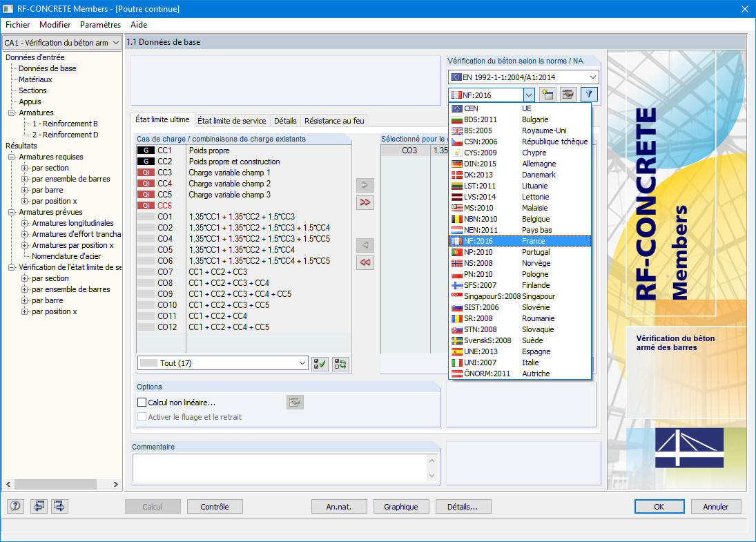756x542 pixels.
Task: Select 1 - Reinforcement B tree item
Action: click(x=65, y=124)
